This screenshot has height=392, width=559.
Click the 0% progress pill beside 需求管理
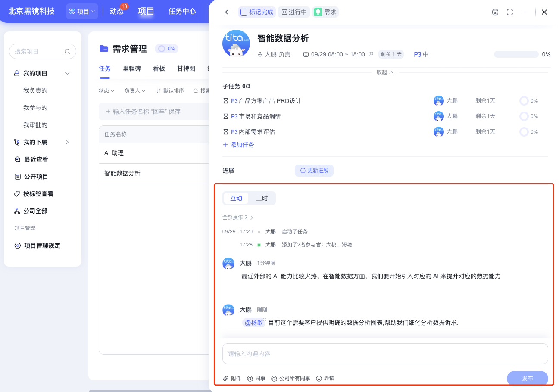click(x=166, y=49)
